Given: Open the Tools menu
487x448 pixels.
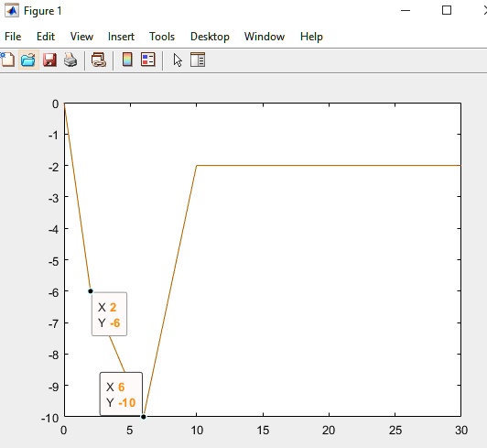Looking at the screenshot, I should (x=162, y=37).
